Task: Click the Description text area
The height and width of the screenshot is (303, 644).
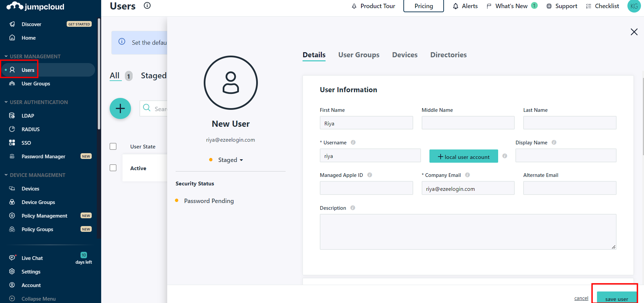Action: (468, 232)
